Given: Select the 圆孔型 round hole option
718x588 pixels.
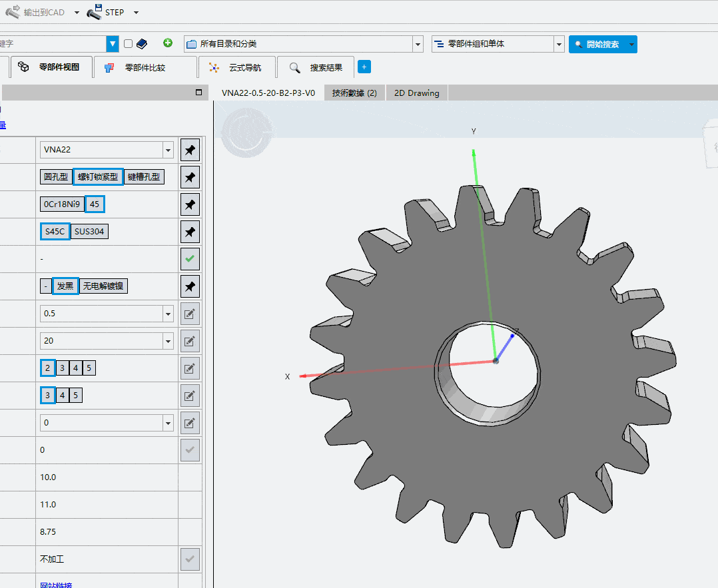Looking at the screenshot, I should [x=56, y=176].
